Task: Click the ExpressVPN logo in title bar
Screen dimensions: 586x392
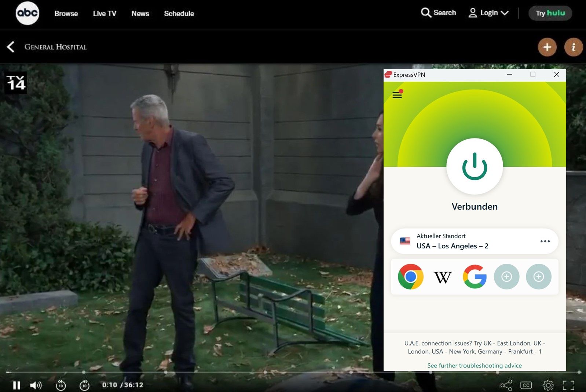Action: (x=388, y=74)
